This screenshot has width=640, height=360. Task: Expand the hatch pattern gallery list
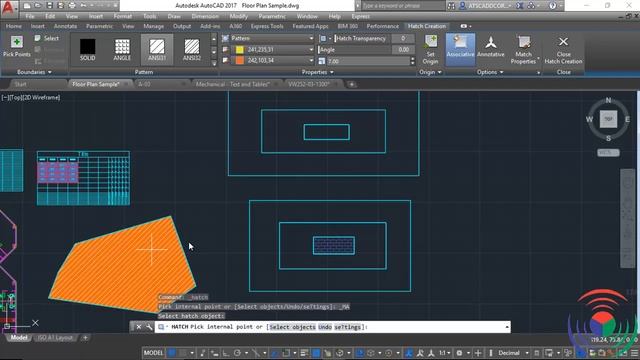pyautogui.click(x=214, y=64)
